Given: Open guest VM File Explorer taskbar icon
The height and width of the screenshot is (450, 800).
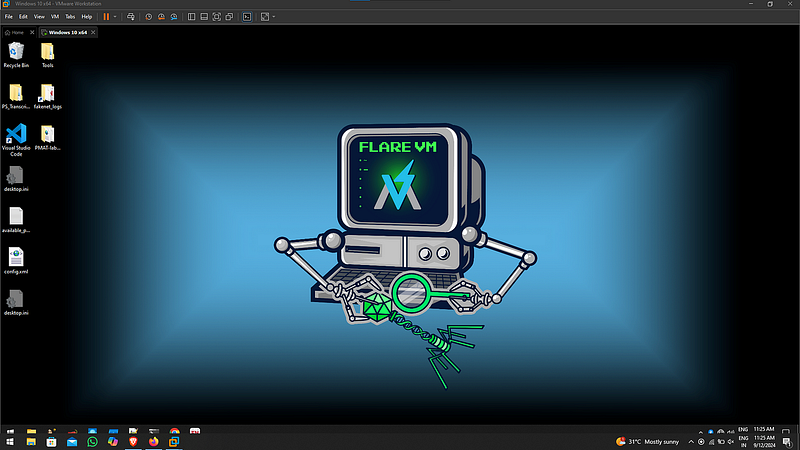Looking at the screenshot, I should click(x=31, y=432).
